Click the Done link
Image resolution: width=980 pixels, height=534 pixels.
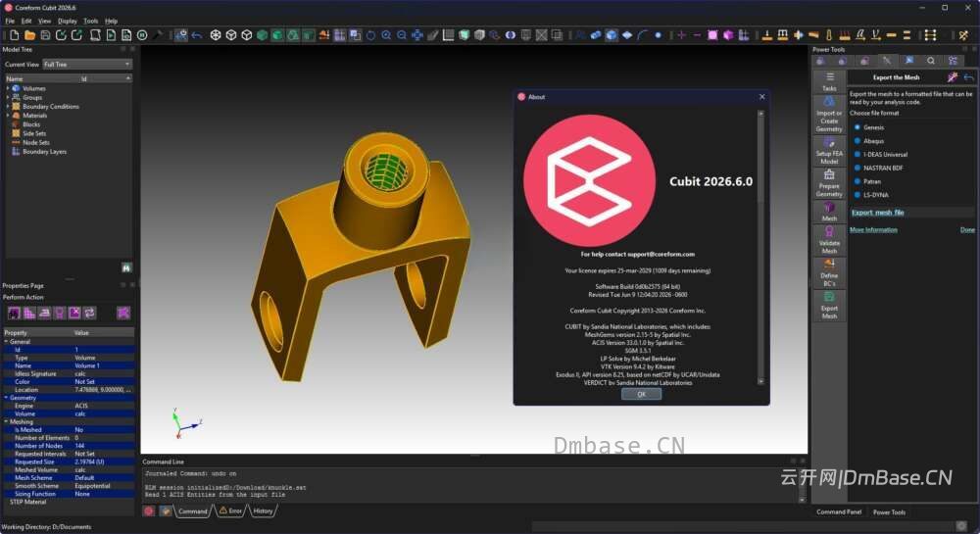(x=967, y=230)
